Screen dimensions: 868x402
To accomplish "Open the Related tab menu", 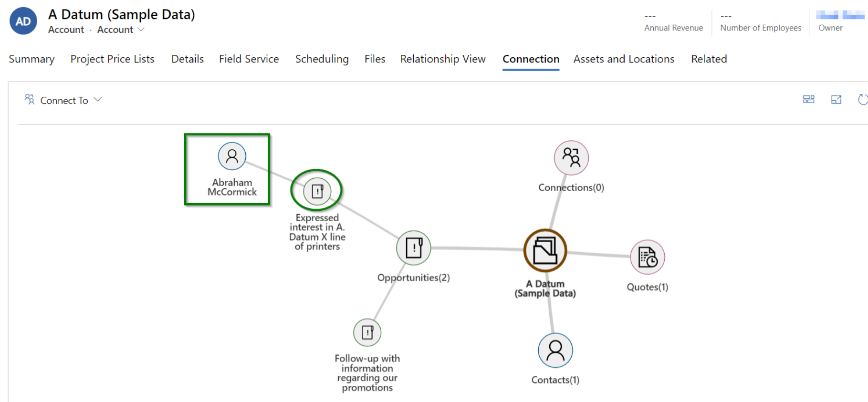I will coord(709,59).
